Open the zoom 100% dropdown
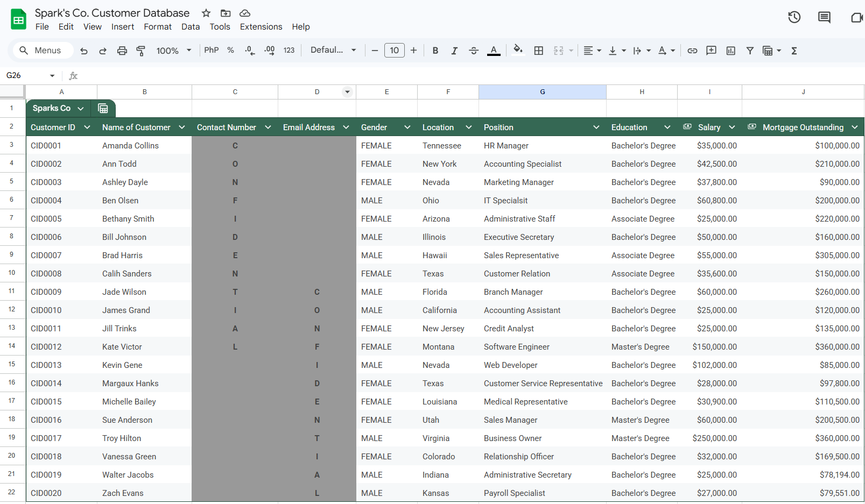 coord(173,51)
